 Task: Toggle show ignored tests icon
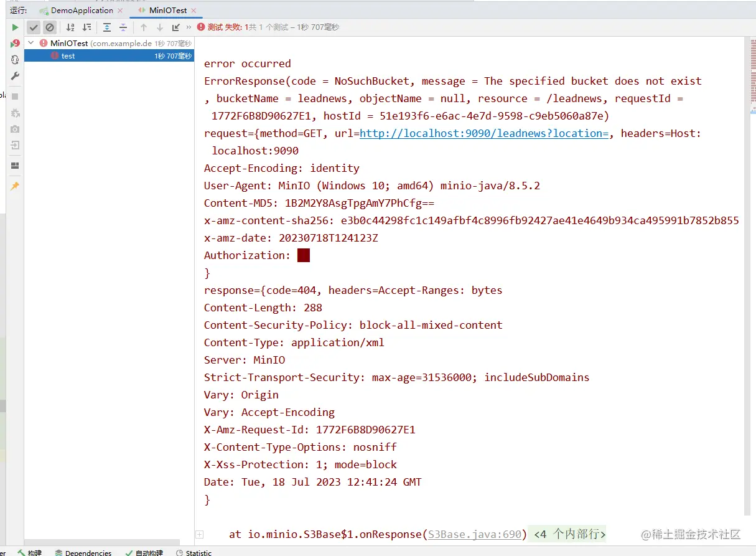tap(50, 27)
